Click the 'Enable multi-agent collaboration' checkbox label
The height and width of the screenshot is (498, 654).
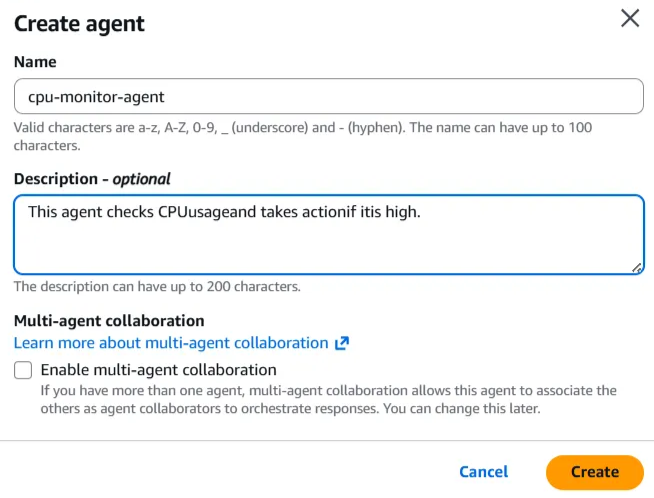click(x=158, y=370)
